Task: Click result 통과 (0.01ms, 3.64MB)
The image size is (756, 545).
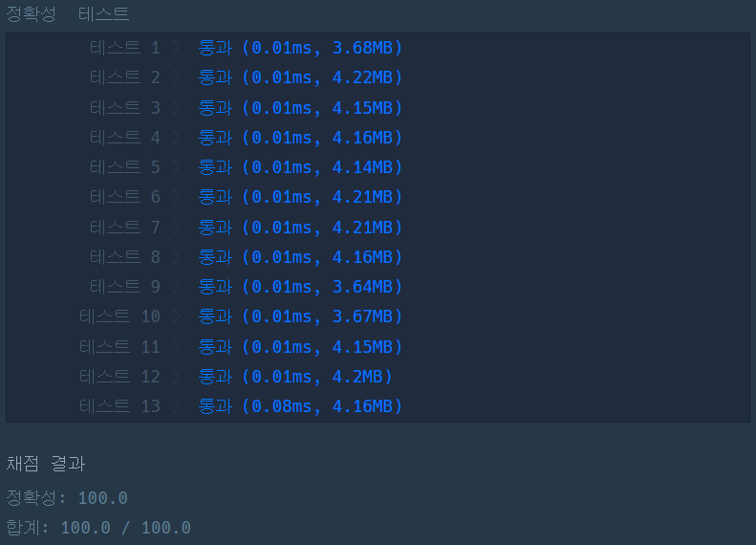Action: click(300, 287)
